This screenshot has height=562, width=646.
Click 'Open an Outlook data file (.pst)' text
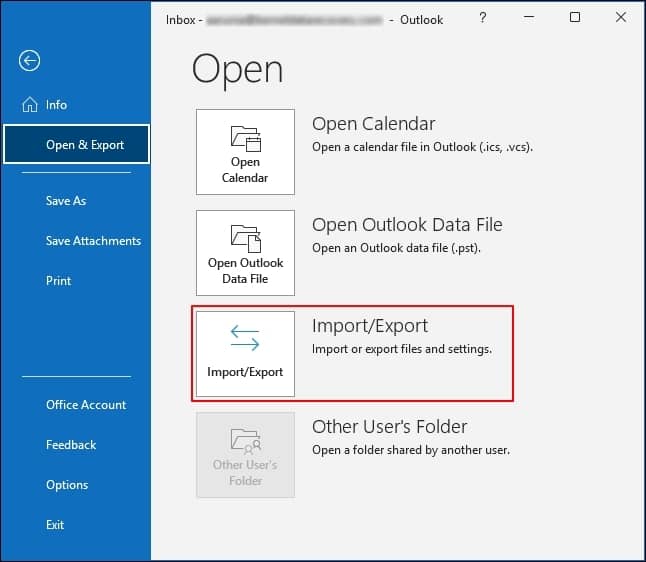coord(396,248)
